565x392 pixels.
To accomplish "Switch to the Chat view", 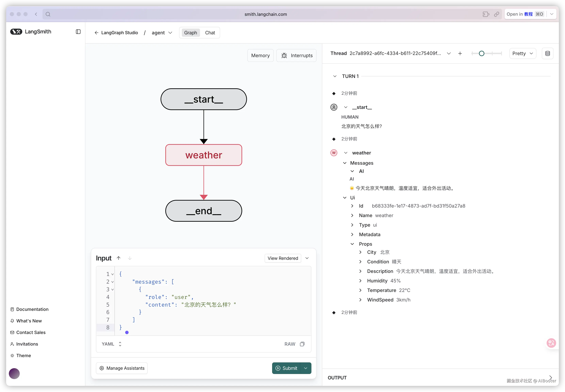I will tap(210, 33).
